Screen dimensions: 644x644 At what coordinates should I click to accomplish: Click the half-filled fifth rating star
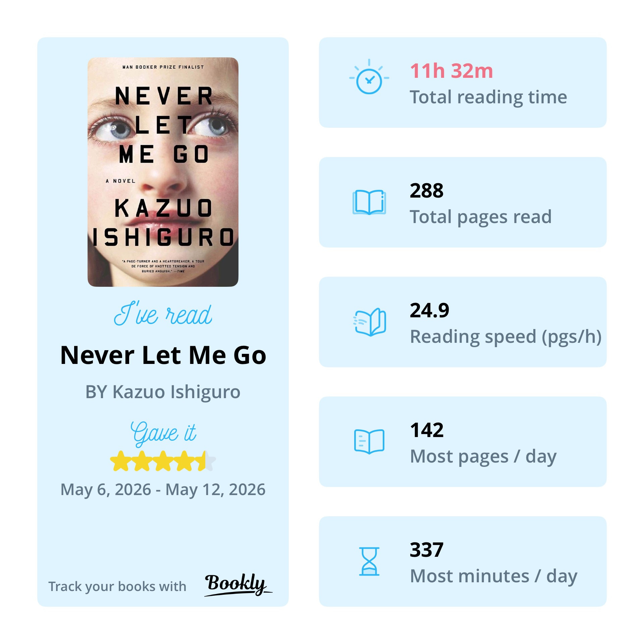(x=206, y=461)
